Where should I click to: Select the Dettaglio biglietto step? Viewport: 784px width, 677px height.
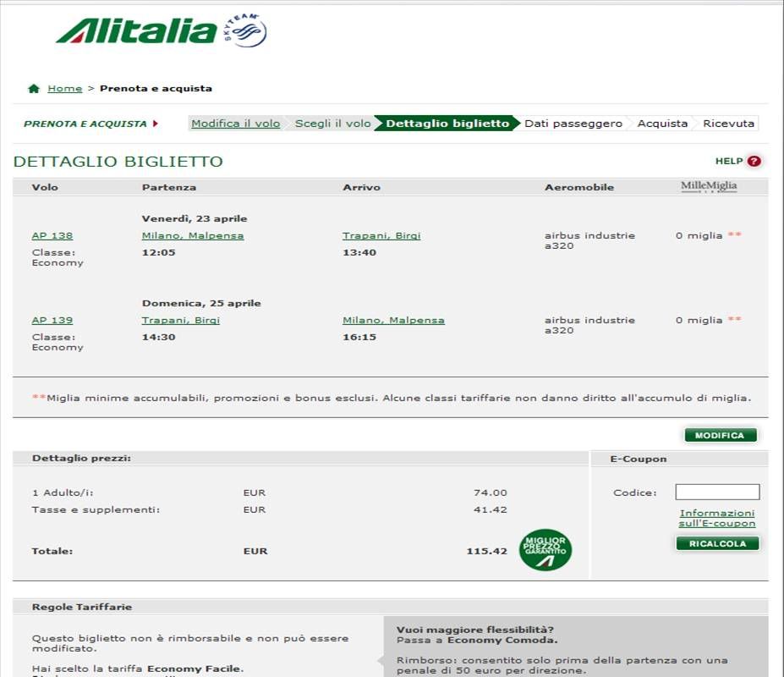click(x=447, y=124)
